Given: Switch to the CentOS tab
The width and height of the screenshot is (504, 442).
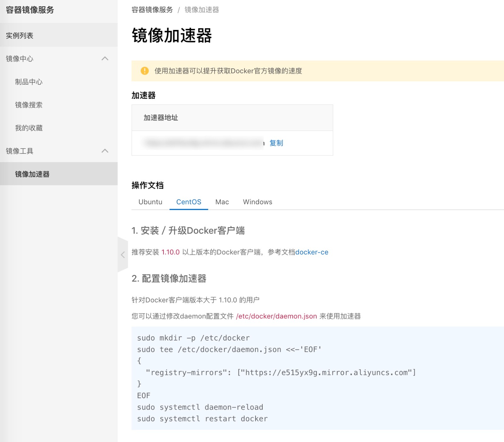Looking at the screenshot, I should pyautogui.click(x=189, y=202).
